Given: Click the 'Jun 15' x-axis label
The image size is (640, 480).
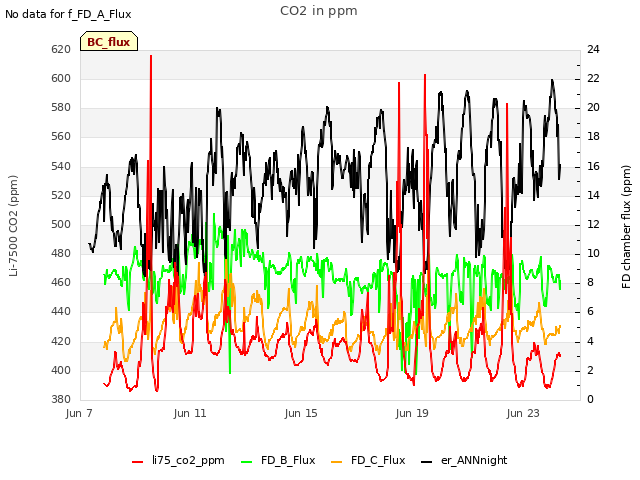Looking at the screenshot, I should (301, 413).
